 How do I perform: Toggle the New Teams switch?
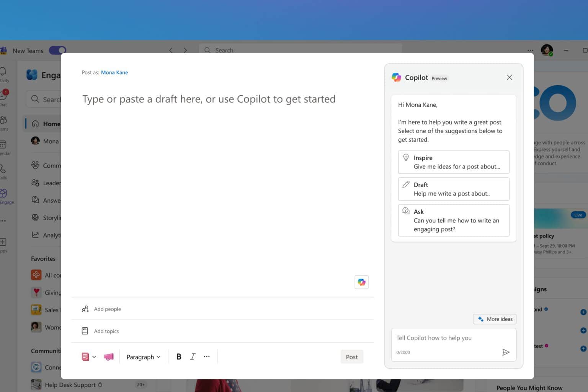click(57, 50)
